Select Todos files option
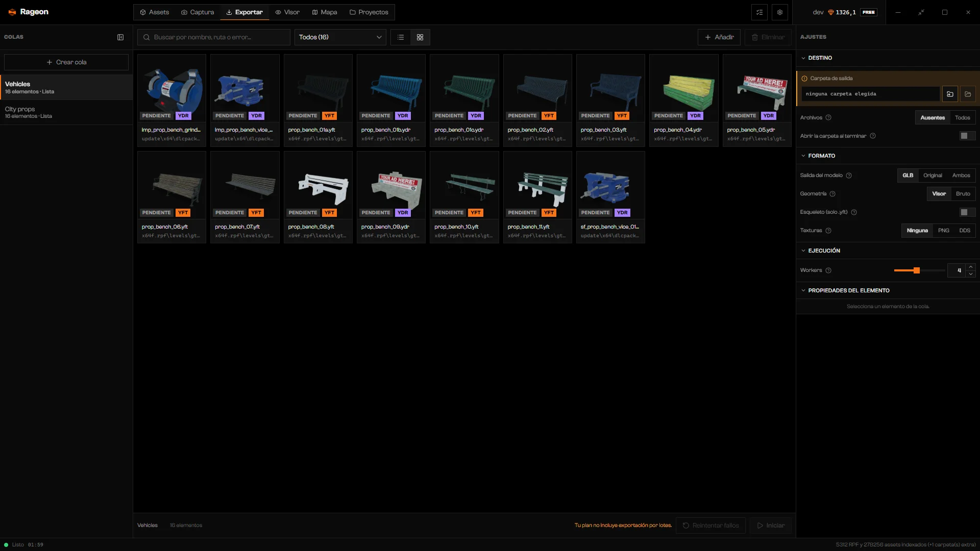This screenshot has height=551, width=980. (963, 118)
